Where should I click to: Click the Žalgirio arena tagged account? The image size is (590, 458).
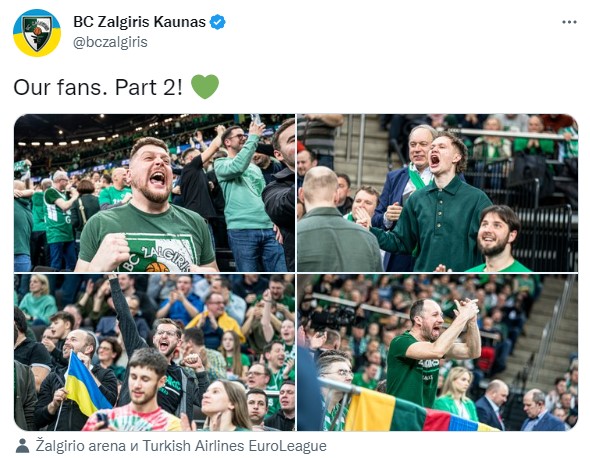click(81, 446)
